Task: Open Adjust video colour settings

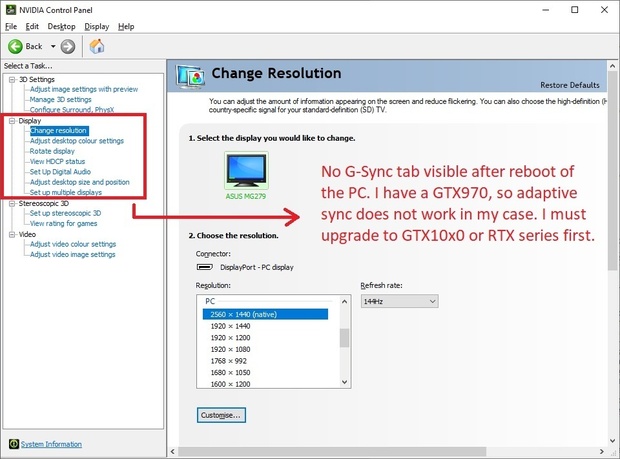Action: click(73, 244)
